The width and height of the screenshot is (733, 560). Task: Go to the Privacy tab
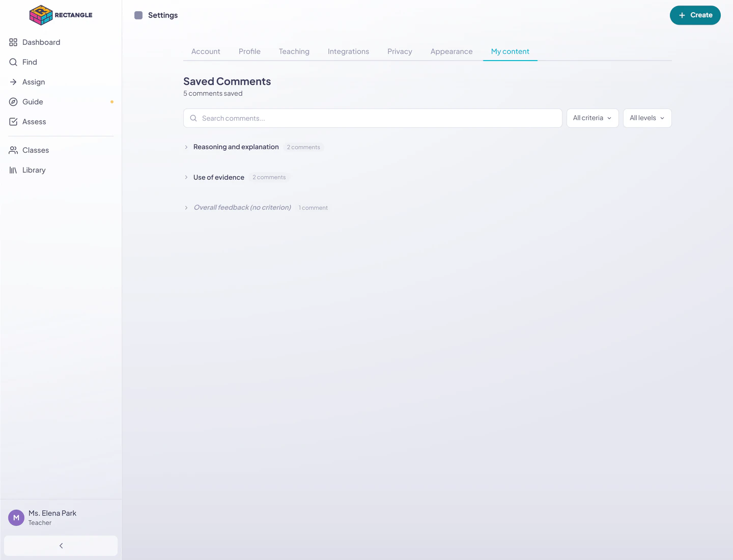pos(400,51)
